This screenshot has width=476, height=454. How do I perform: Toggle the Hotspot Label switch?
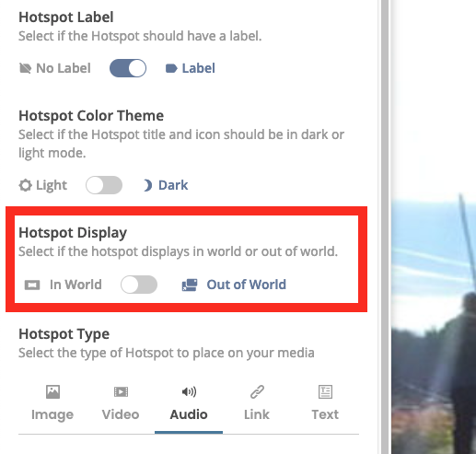click(128, 68)
